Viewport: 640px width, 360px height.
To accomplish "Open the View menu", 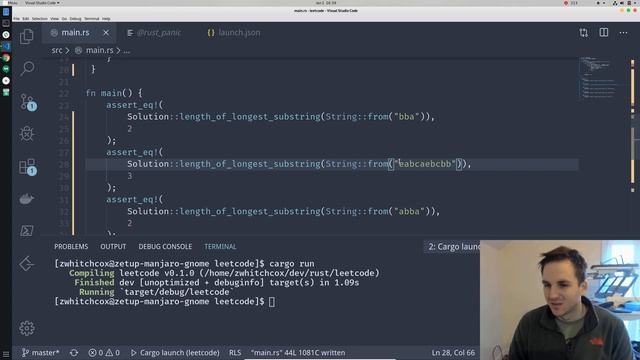I will pyautogui.click(x=54, y=19).
